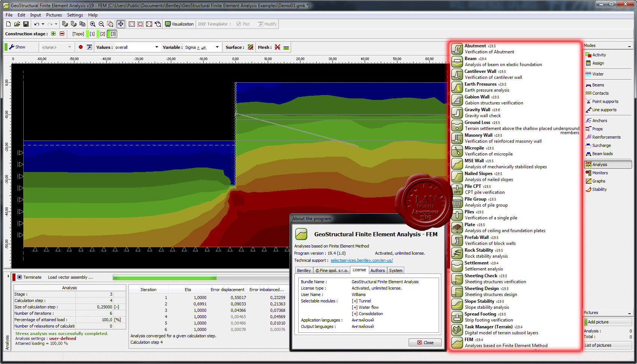Viewport: 637px width, 364px height.
Task: Click the vertical Analysis tab at bottom left
Action: coord(7,342)
